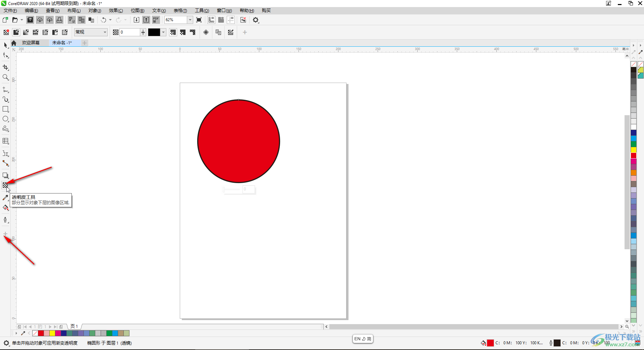Click Edit transparency button in property bar
The image size is (644, 350).
(x=231, y=32)
